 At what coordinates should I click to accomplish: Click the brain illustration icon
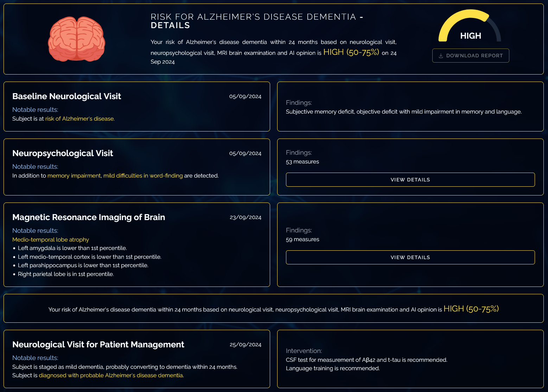(x=77, y=39)
